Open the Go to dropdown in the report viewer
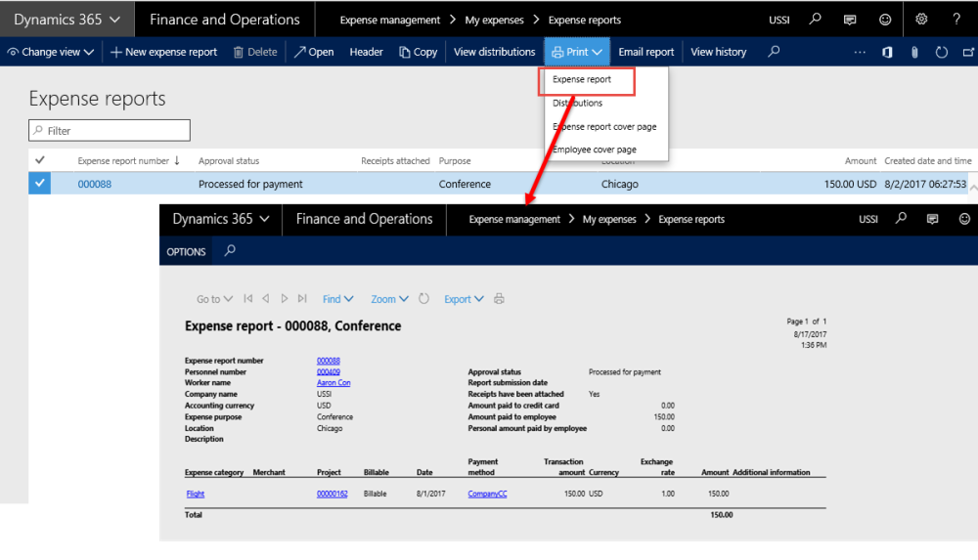 [x=214, y=299]
